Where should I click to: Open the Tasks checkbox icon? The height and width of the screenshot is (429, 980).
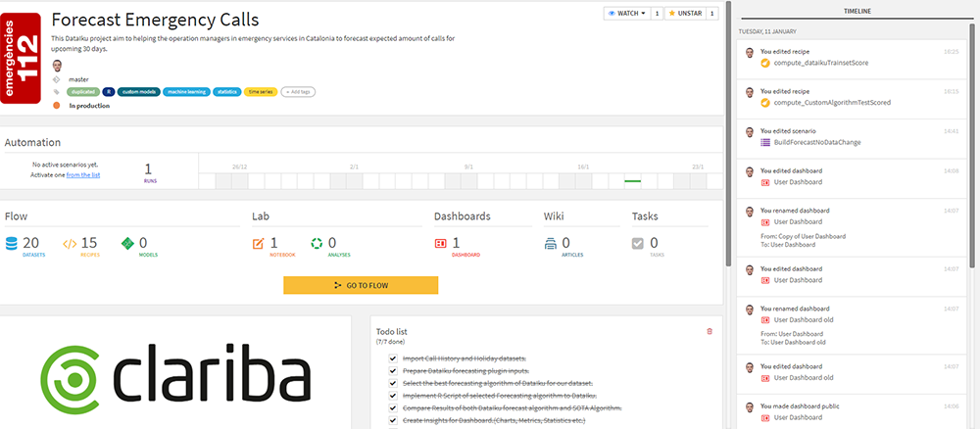tap(638, 244)
